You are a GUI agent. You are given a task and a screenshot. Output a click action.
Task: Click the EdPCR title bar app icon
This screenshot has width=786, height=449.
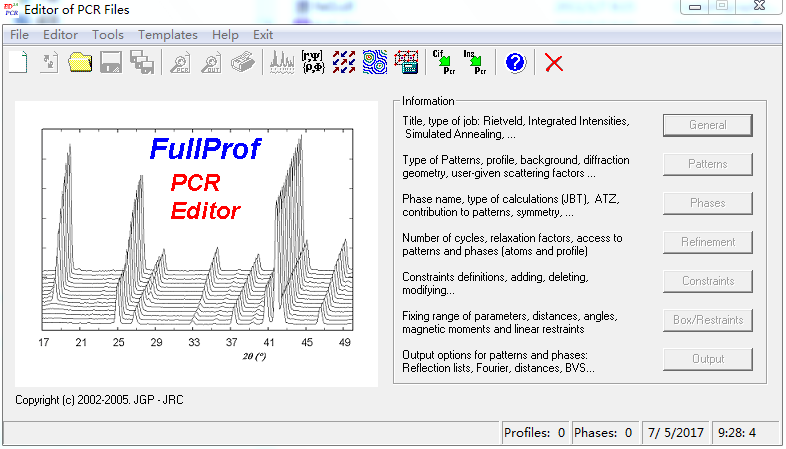(x=11, y=9)
